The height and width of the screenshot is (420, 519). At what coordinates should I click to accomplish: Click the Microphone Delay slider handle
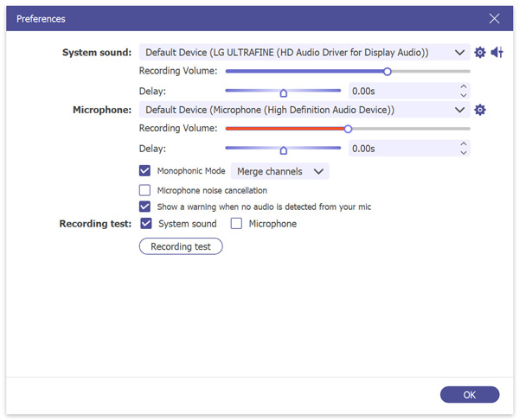284,150
